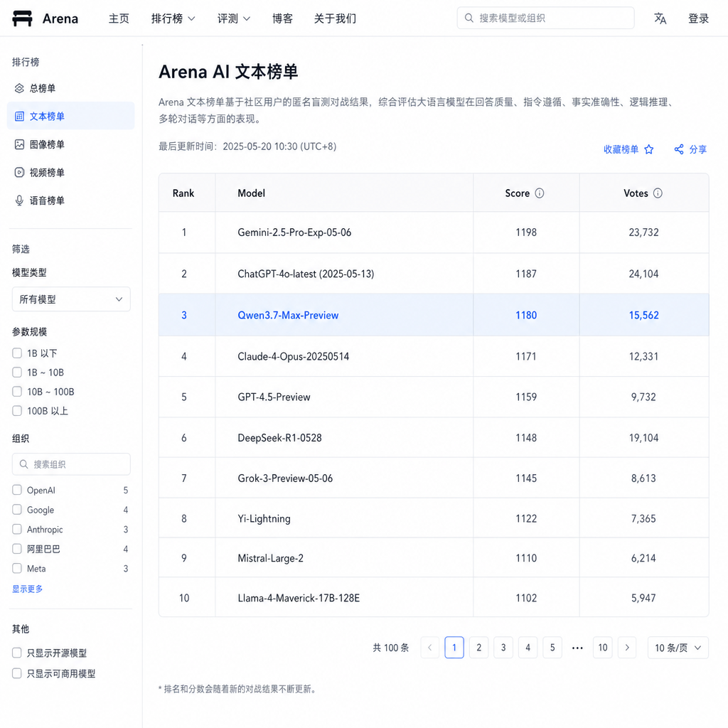This screenshot has height=728, width=728.
Task: Click the Arena logo icon
Action: pyautogui.click(x=22, y=18)
